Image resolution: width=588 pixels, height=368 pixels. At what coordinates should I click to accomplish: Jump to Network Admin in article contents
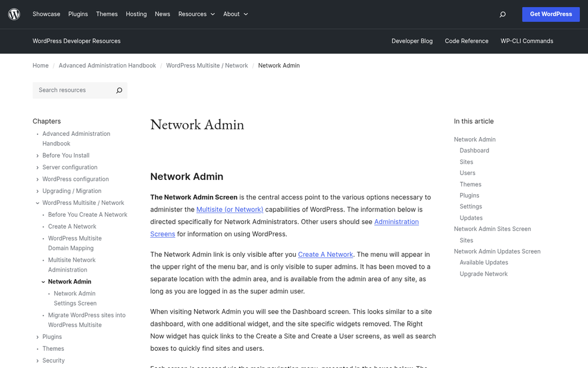pyautogui.click(x=475, y=139)
